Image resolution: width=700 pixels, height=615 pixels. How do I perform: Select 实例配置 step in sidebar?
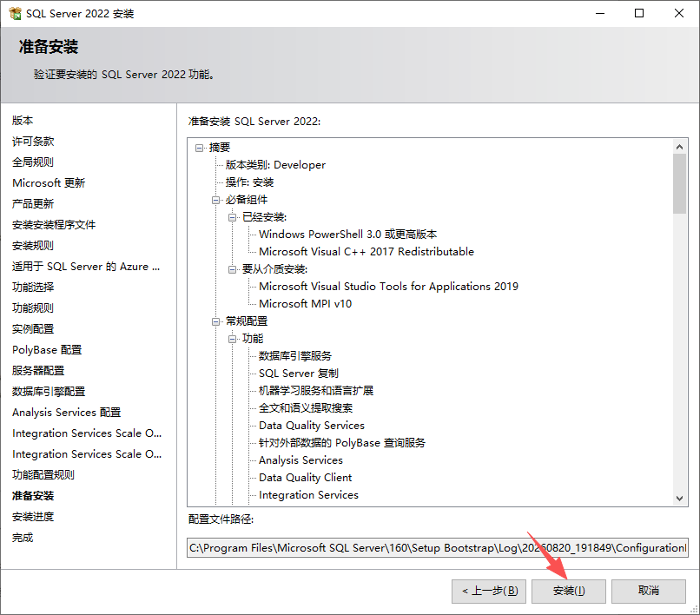(x=33, y=328)
